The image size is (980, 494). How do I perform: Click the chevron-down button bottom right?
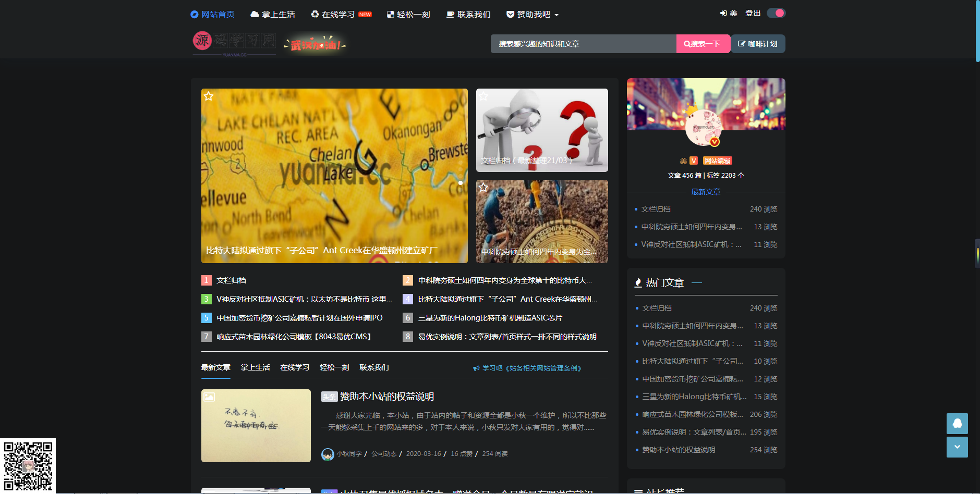(x=957, y=447)
